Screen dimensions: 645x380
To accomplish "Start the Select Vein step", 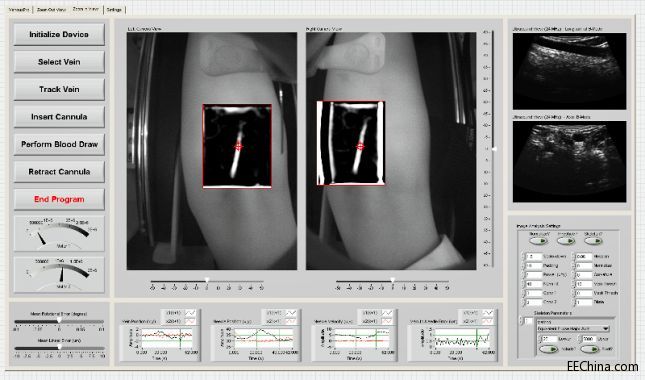I will [x=59, y=62].
